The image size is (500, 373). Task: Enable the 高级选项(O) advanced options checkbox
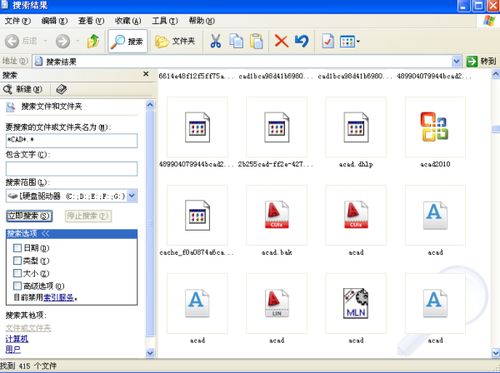tap(17, 286)
